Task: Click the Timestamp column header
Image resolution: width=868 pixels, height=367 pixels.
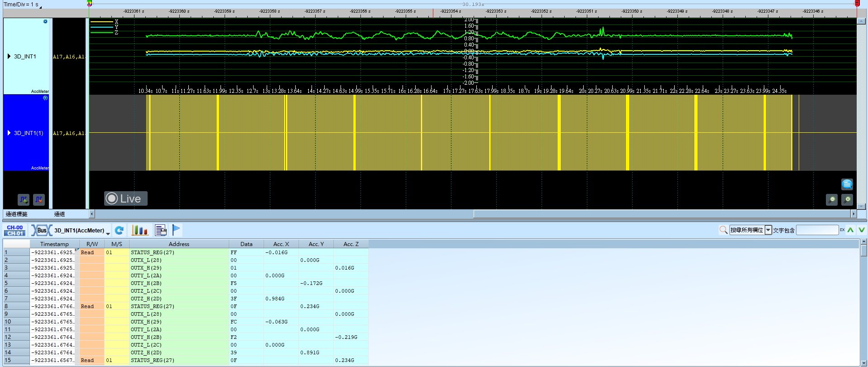Action: click(55, 244)
